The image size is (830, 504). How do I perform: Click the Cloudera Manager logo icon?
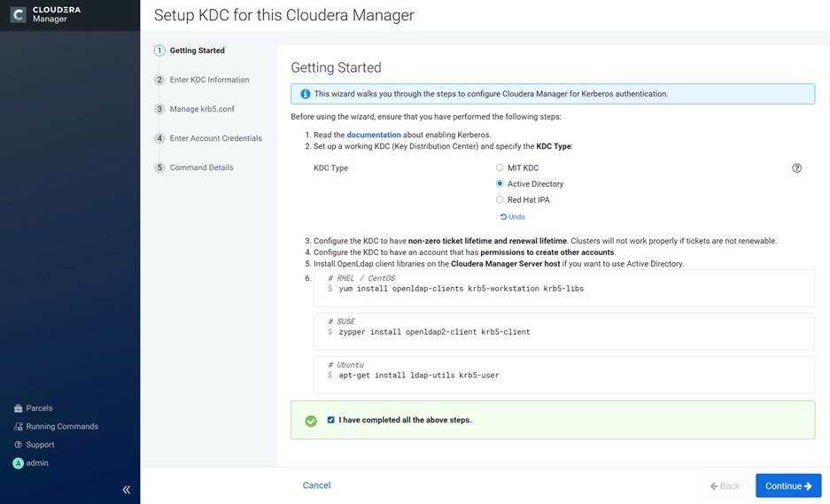point(18,14)
